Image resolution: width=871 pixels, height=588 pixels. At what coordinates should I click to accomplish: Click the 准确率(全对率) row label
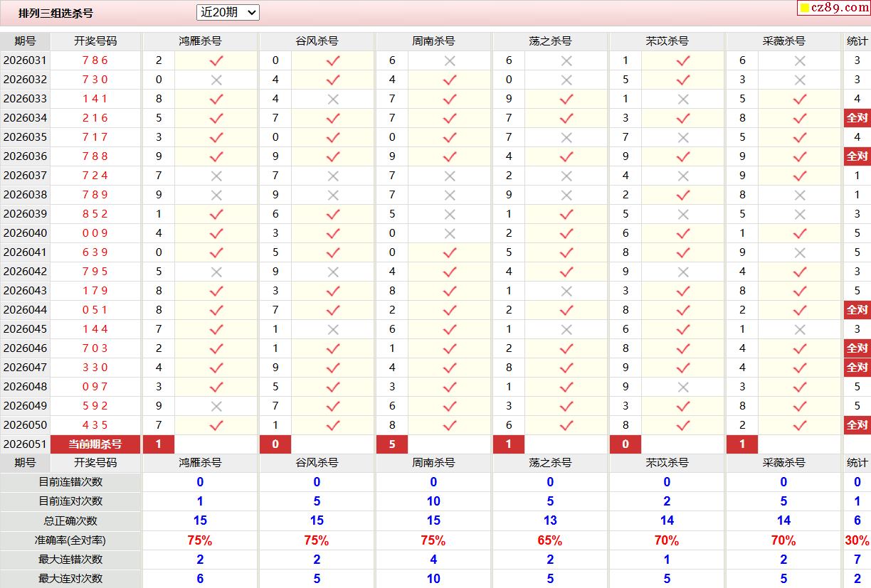click(70, 540)
